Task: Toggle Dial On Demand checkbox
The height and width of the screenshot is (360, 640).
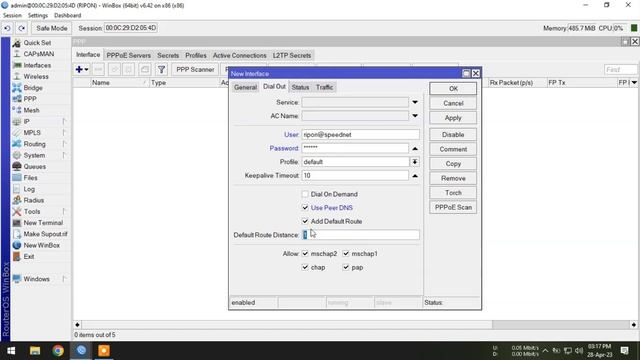Action: [305, 194]
